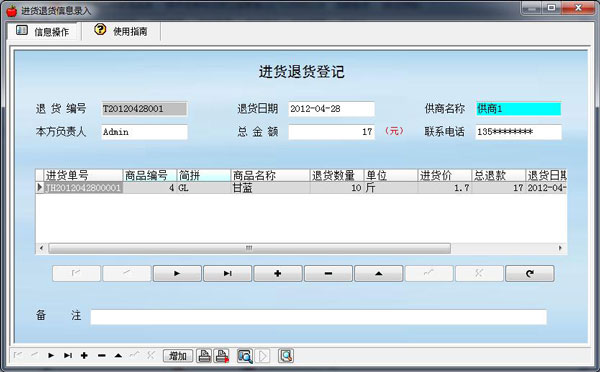The height and width of the screenshot is (372, 600).
Task: Click last-record arrow in bottom toolbar
Action: point(68,356)
